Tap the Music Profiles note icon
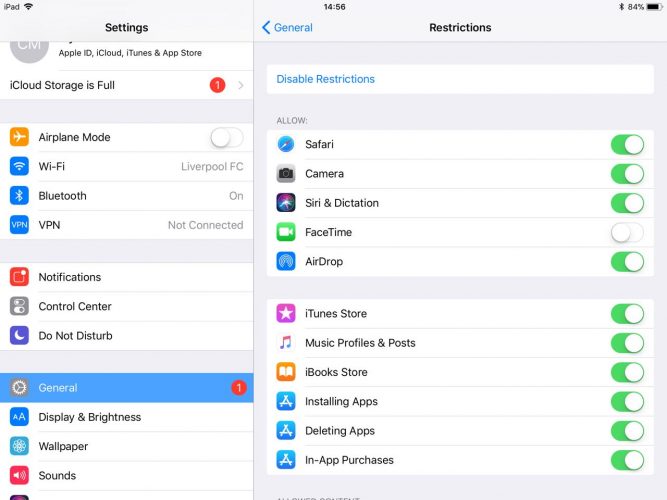The height and width of the screenshot is (500, 667). (x=286, y=343)
